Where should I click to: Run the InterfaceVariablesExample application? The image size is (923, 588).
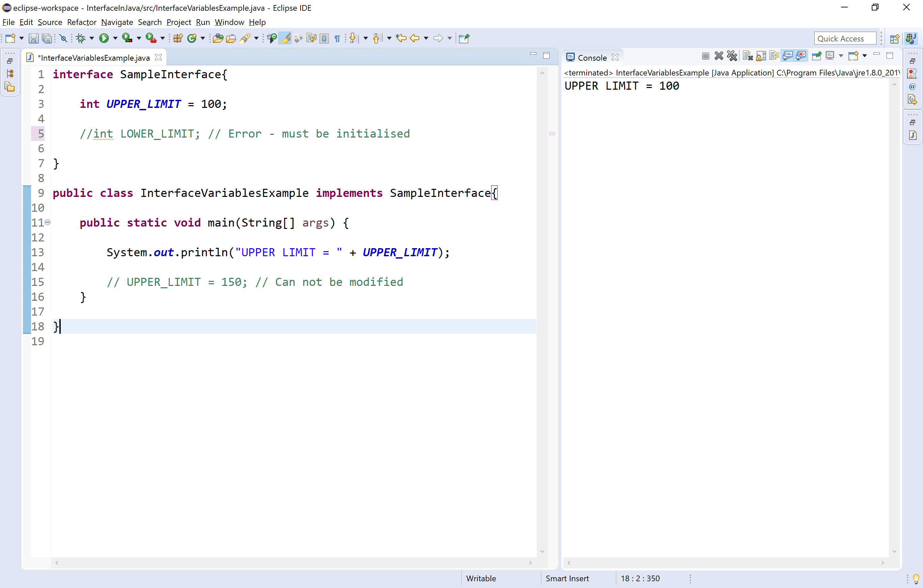tap(105, 38)
